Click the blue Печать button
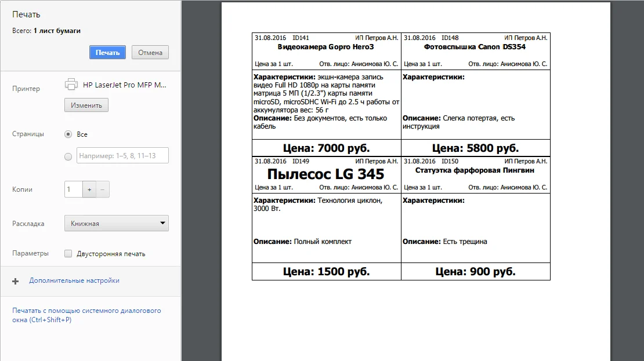Viewport: 644px width, 361px height. coord(107,53)
